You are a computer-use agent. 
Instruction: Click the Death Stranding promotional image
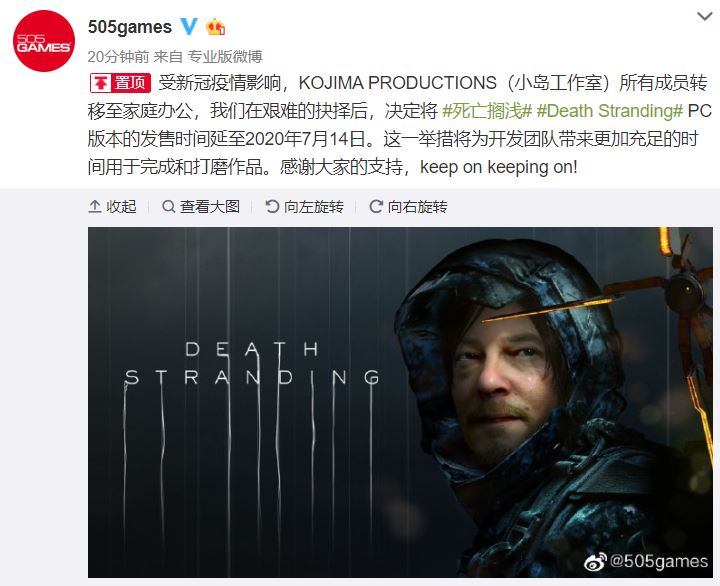(x=400, y=402)
